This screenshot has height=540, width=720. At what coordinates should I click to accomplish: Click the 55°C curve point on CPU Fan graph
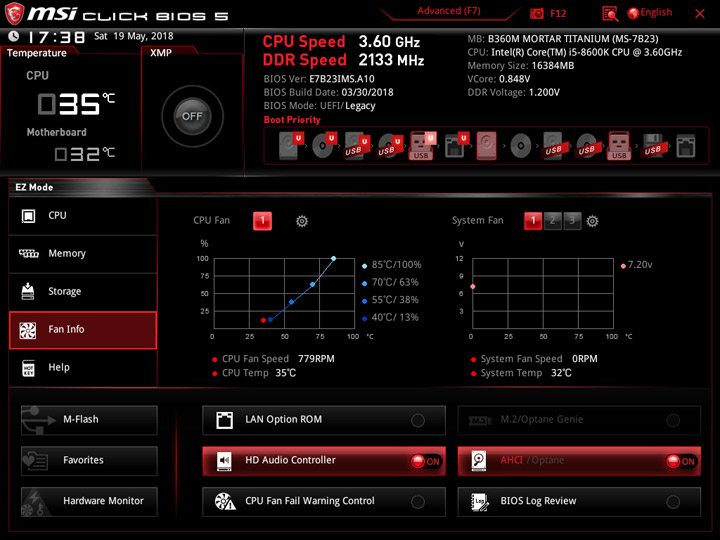pyautogui.click(x=292, y=302)
